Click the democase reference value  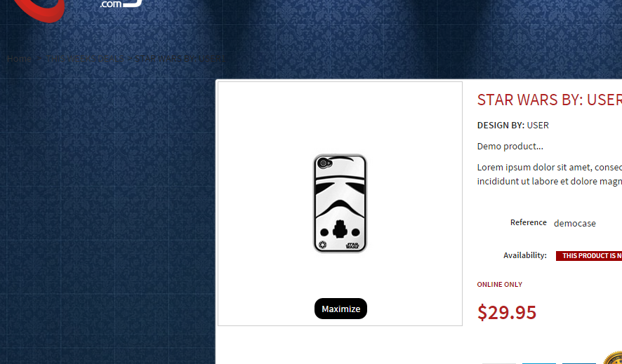(575, 224)
